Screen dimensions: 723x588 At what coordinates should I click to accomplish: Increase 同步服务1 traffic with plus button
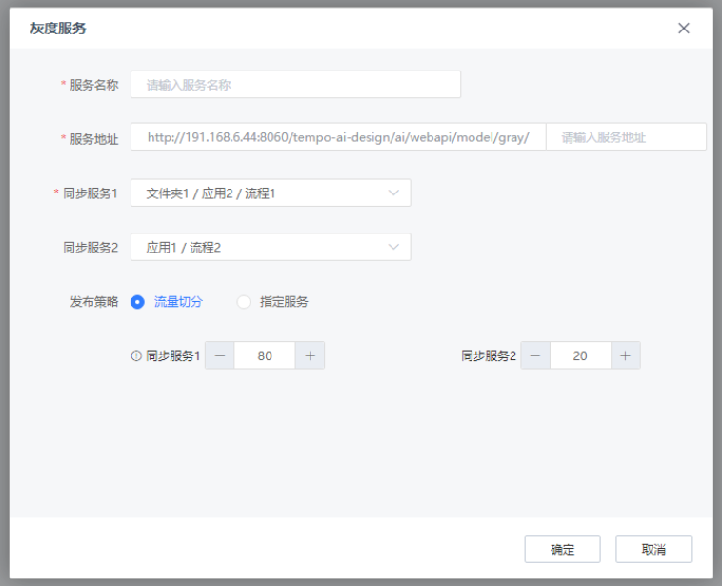click(310, 355)
